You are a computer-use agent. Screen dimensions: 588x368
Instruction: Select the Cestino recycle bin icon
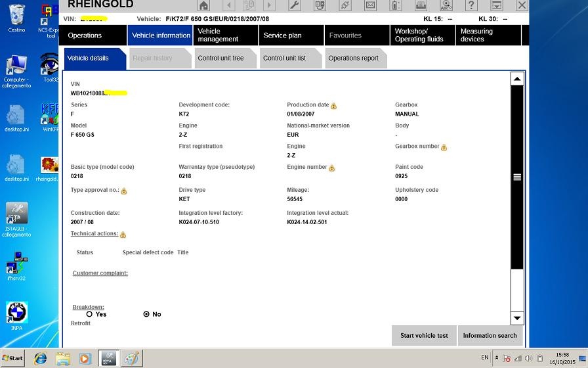point(16,18)
